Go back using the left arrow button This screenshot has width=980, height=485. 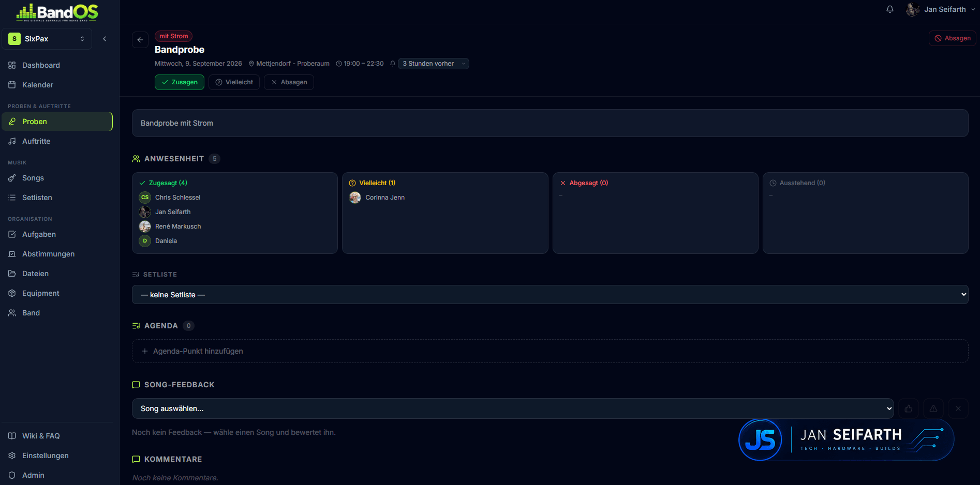(x=140, y=40)
